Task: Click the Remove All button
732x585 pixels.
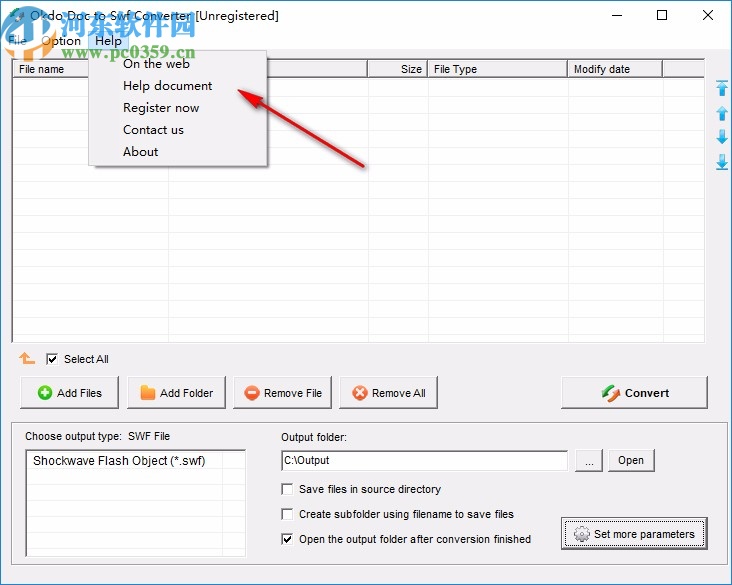Action: (388, 393)
